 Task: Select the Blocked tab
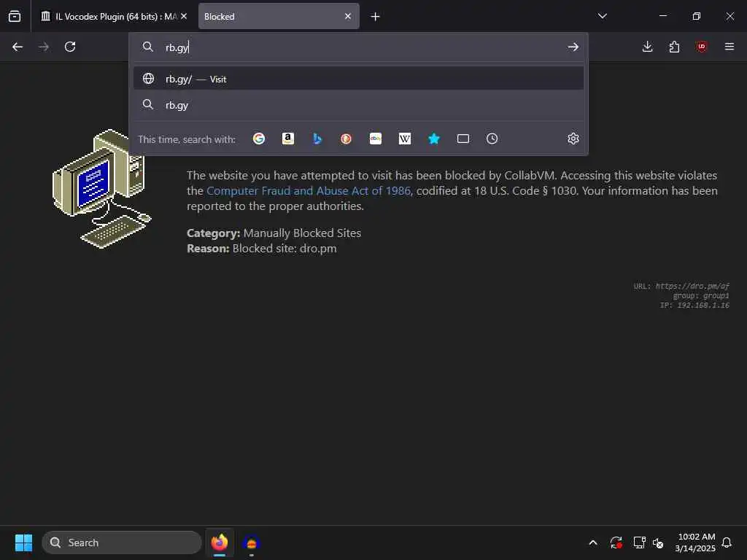[279, 16]
